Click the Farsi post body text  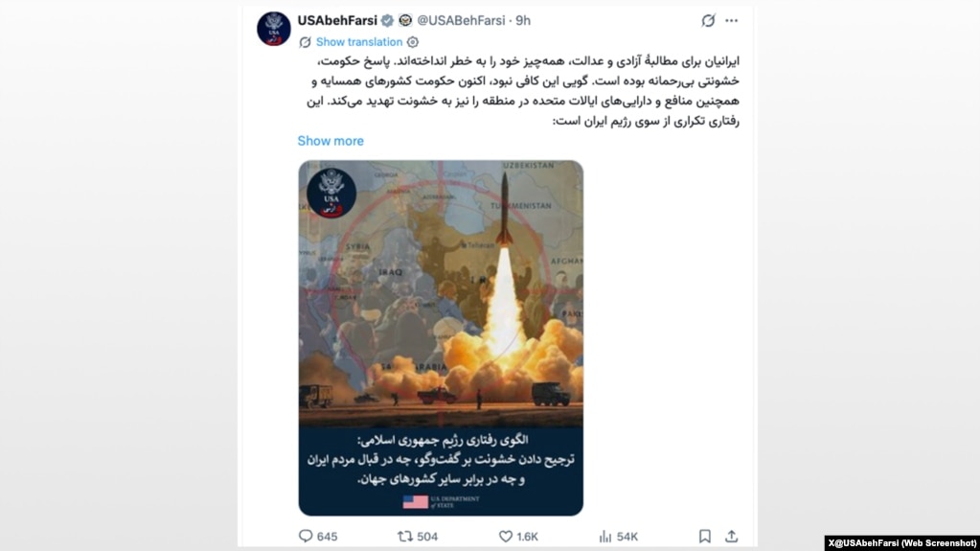[520, 91]
